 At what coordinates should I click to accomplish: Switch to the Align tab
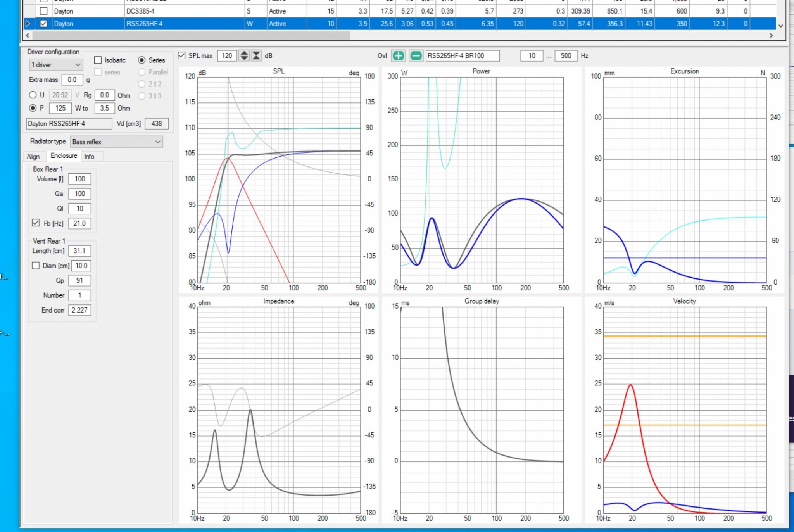pos(33,157)
